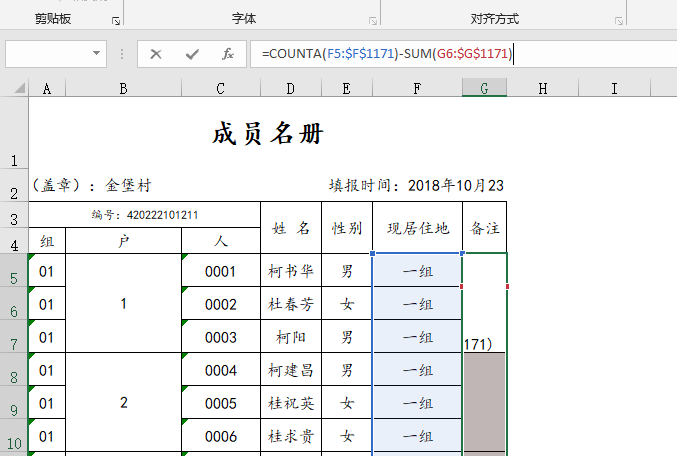
Task: Open Clipboard group dialog launcher
Action: coord(116,21)
